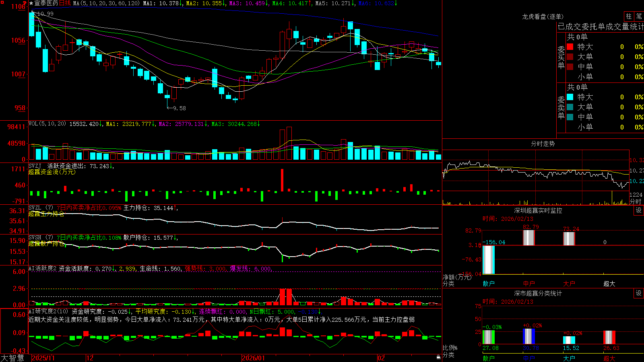The height and width of the screenshot is (362, 644).
Task: Click the 大户 15.52 bar in 深市超赢分类统计
Action: [569, 340]
